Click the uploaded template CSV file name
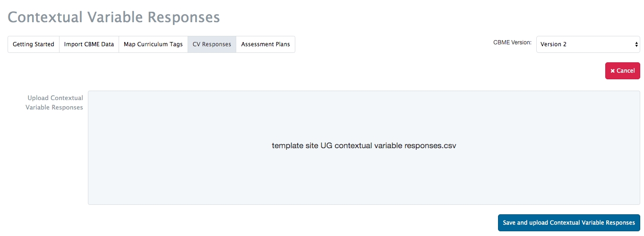The image size is (644, 236). [x=364, y=145]
